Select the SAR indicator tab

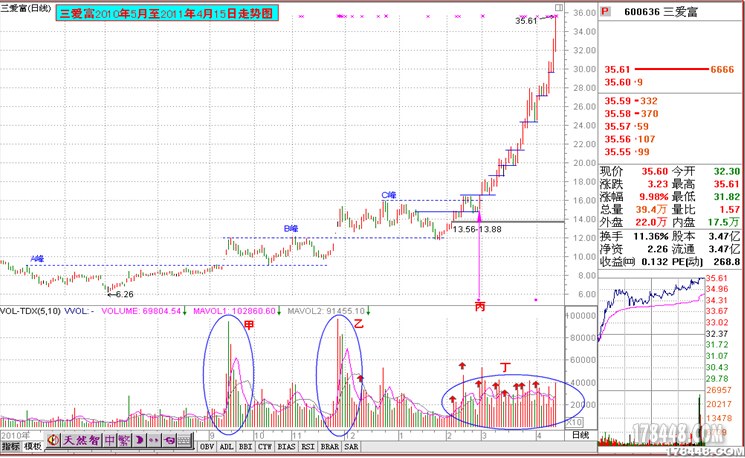(351, 447)
